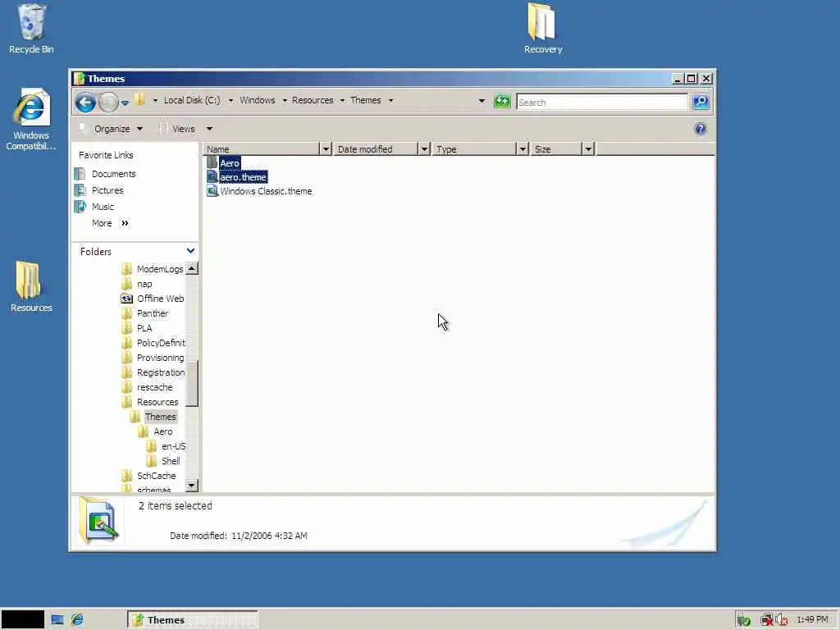This screenshot has width=840, height=630.
Task: Sort by Date modified column header
Action: point(376,149)
